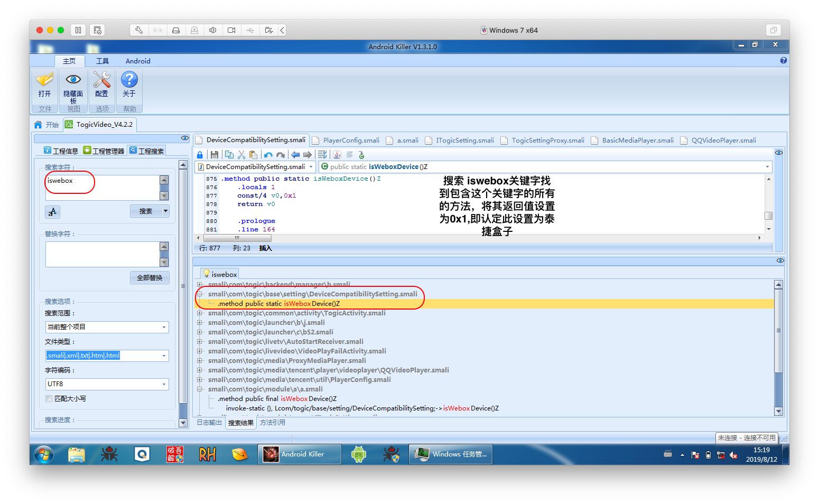The image size is (819, 504).
Task: Toggle the search results panel eye icon
Action: (x=780, y=260)
